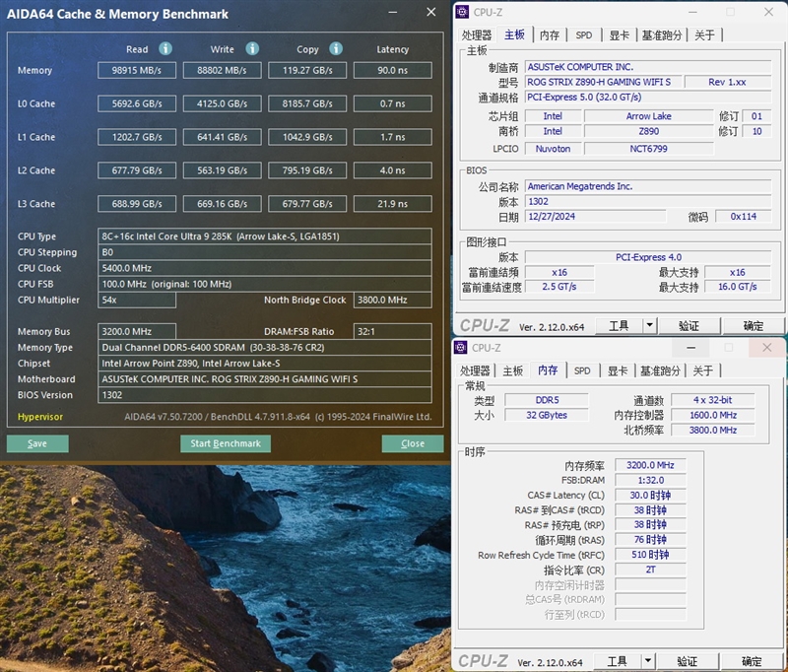Open 关于 tab in upper CPU-Z window
Viewport: 788px width, 672px height.
[704, 35]
